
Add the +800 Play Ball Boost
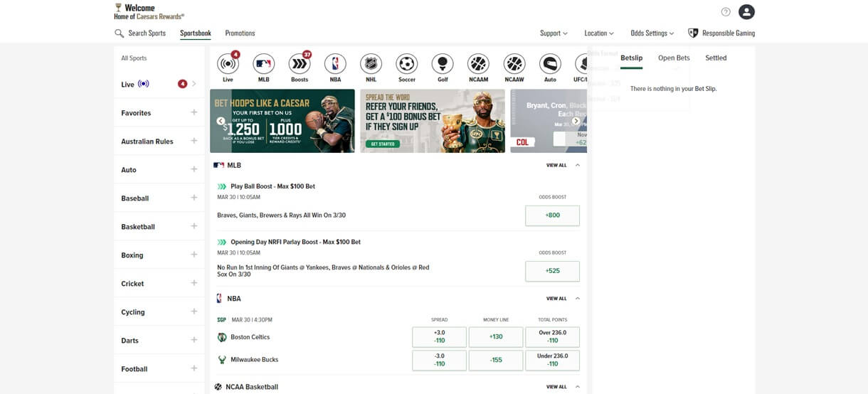(x=552, y=215)
